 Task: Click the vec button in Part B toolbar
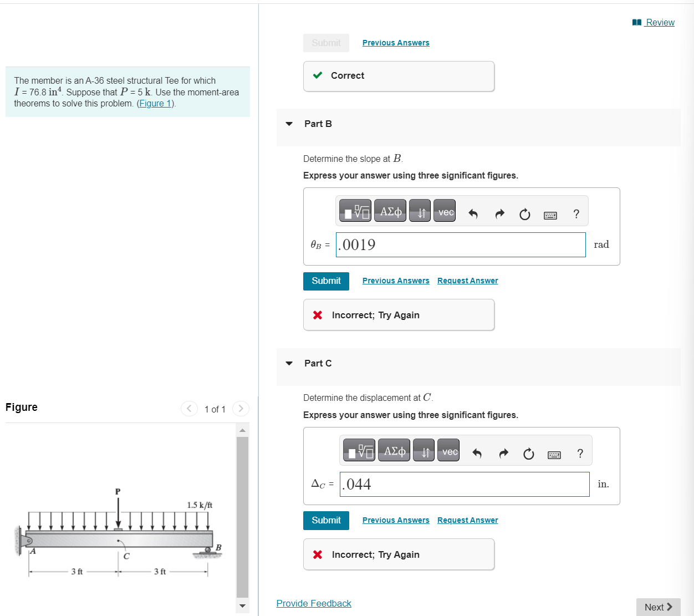(445, 211)
